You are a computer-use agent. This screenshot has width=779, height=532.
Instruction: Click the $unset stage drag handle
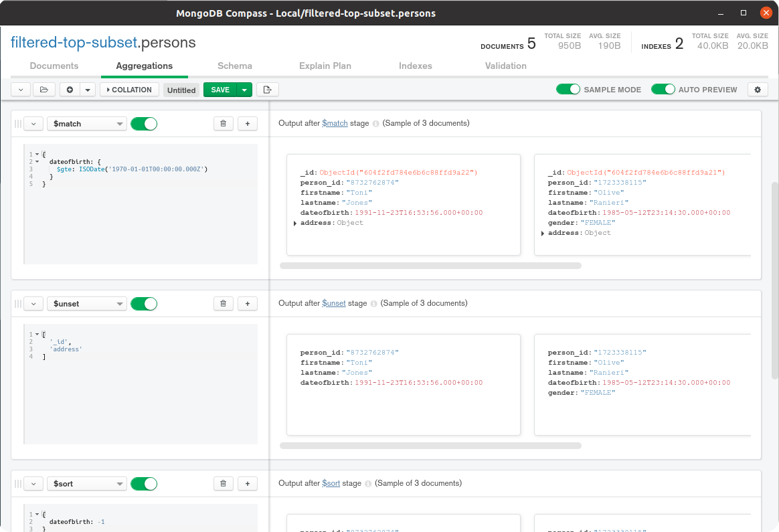[x=18, y=304]
